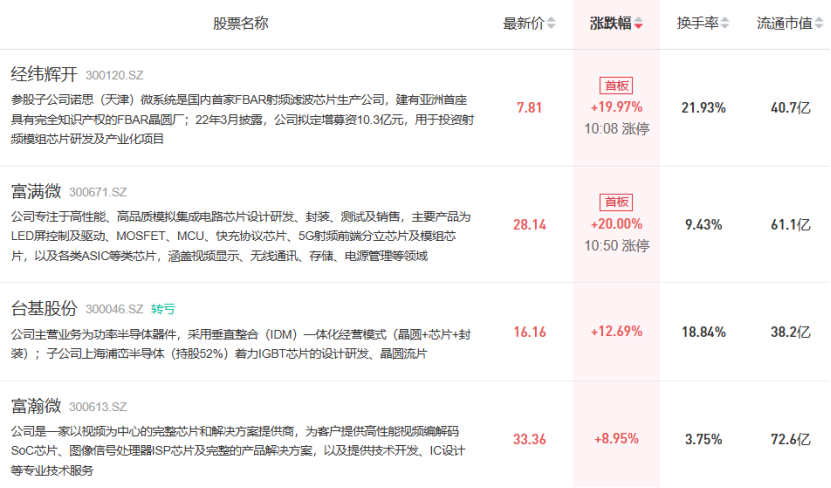831x488 pixels.
Task: Click price 28.14
Action: point(529,225)
